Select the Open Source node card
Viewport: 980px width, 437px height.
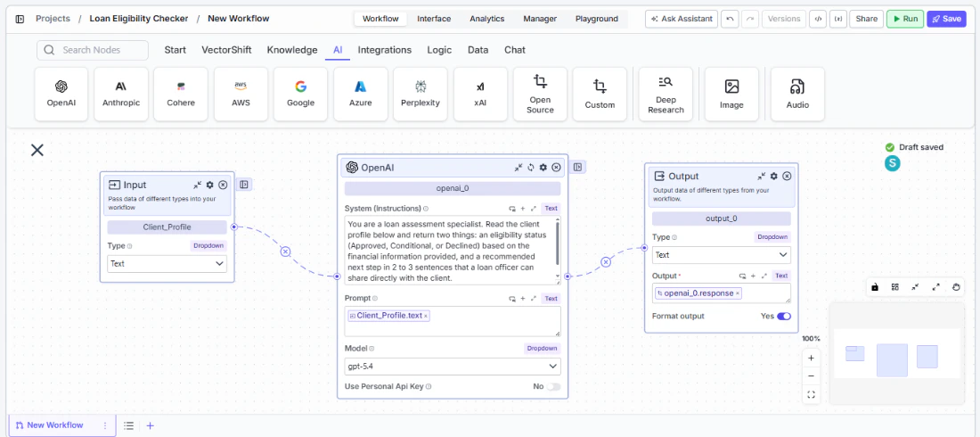(x=540, y=94)
